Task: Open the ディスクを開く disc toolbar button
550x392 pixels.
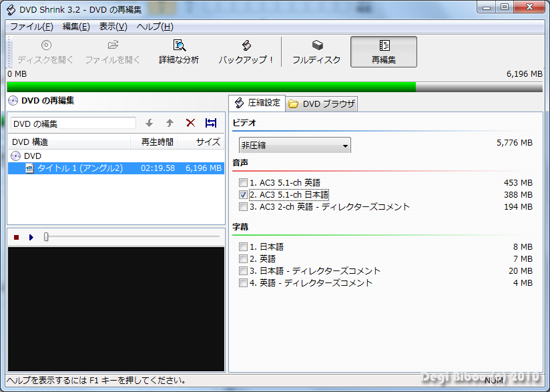Action: pos(45,52)
